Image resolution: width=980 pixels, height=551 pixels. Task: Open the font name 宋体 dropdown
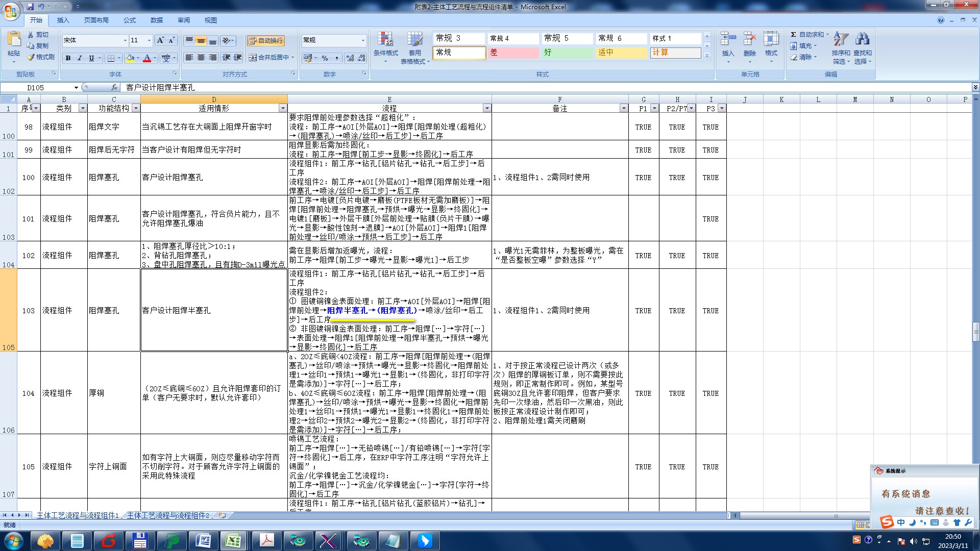[125, 40]
